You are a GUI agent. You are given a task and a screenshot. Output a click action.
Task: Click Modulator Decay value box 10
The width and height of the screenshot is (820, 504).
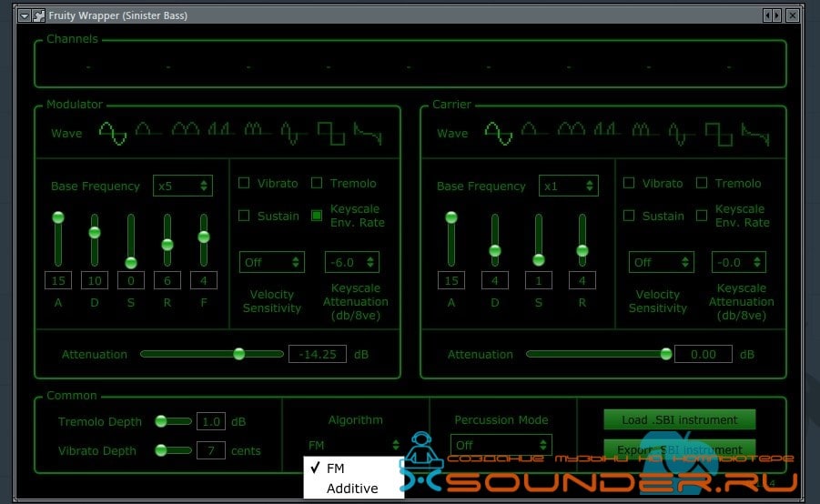[x=95, y=280]
